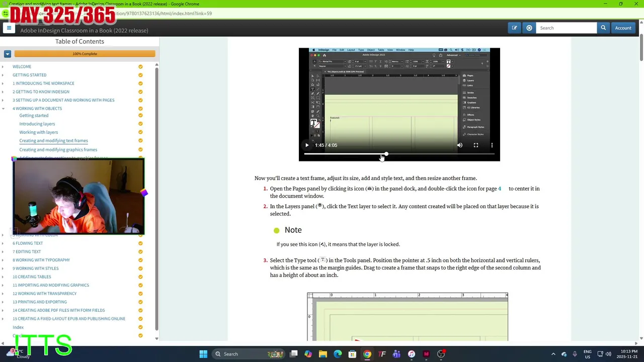The width and height of the screenshot is (644, 362).
Task: Open Creating and modifying graphics frames lesson
Action: (x=58, y=150)
